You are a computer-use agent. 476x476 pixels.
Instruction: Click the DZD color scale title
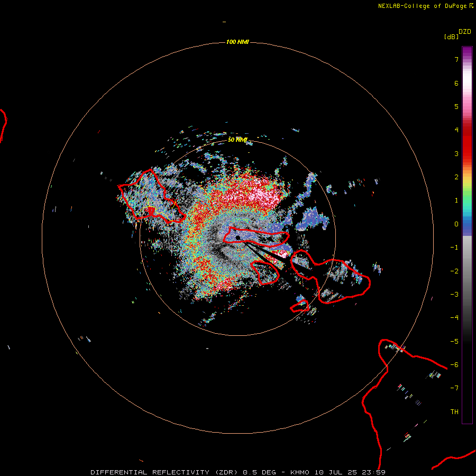[465, 32]
